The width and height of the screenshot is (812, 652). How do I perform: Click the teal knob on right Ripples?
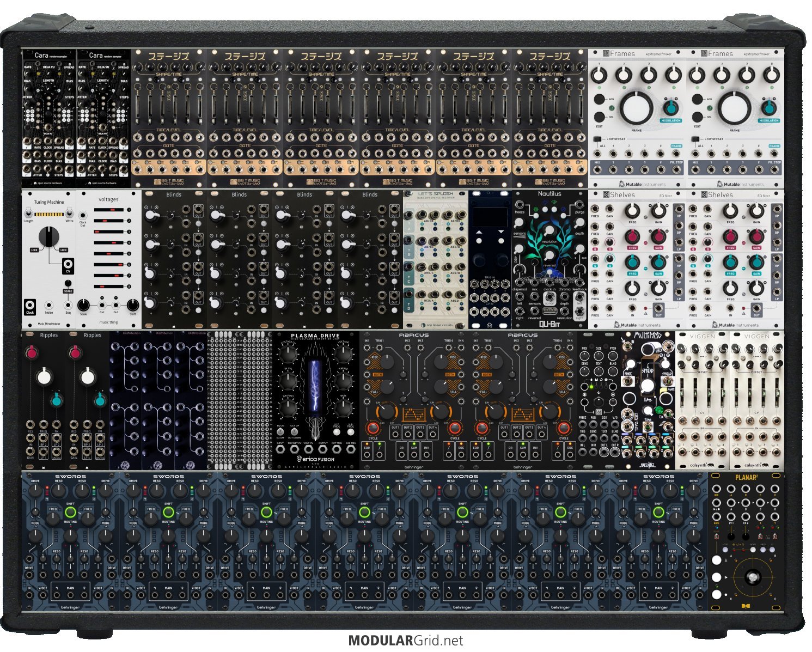click(x=100, y=400)
